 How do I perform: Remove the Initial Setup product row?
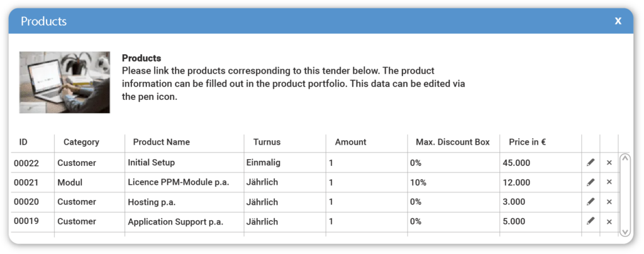click(609, 163)
